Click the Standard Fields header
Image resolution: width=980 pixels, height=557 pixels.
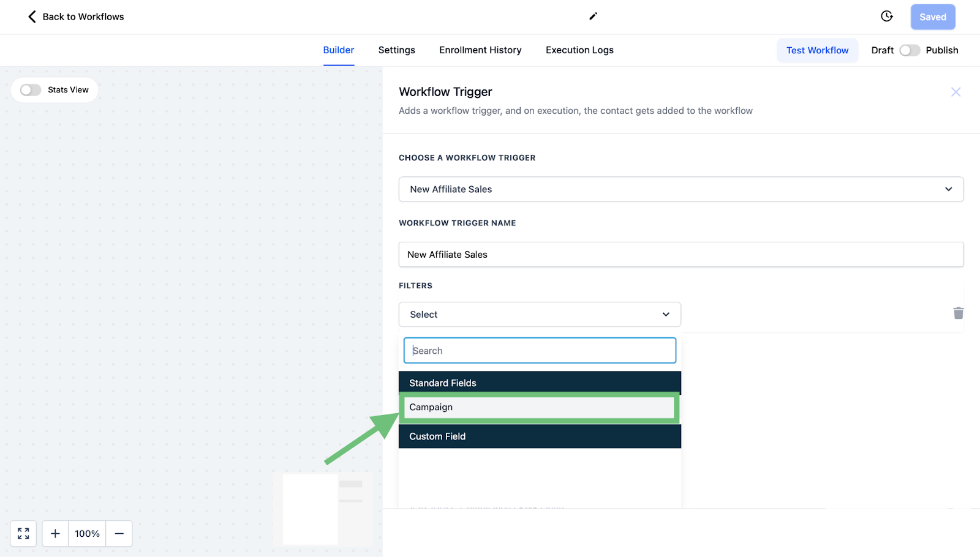coord(540,383)
